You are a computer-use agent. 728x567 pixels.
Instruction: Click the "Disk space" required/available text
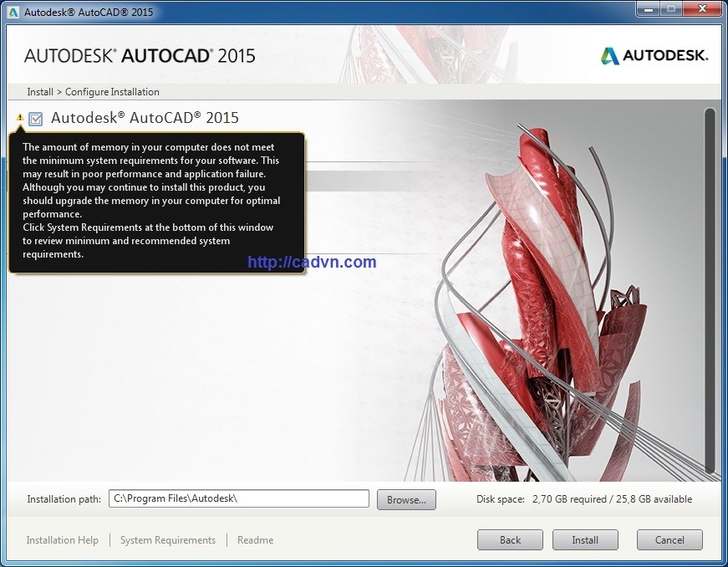pyautogui.click(x=584, y=499)
